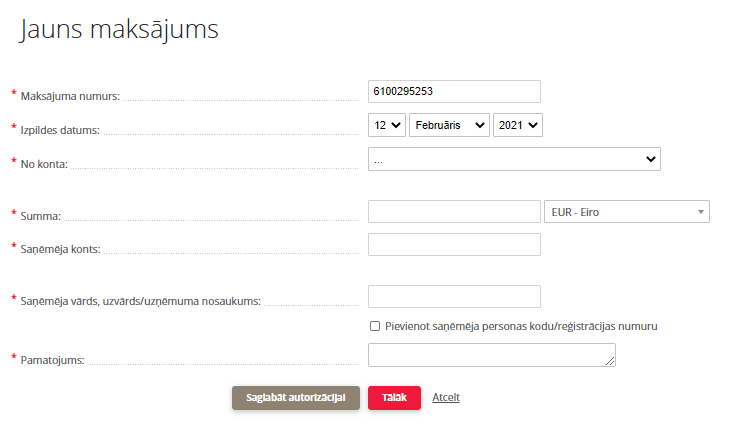Open the day dropdown showing 12
The image size is (738, 428).
point(387,125)
